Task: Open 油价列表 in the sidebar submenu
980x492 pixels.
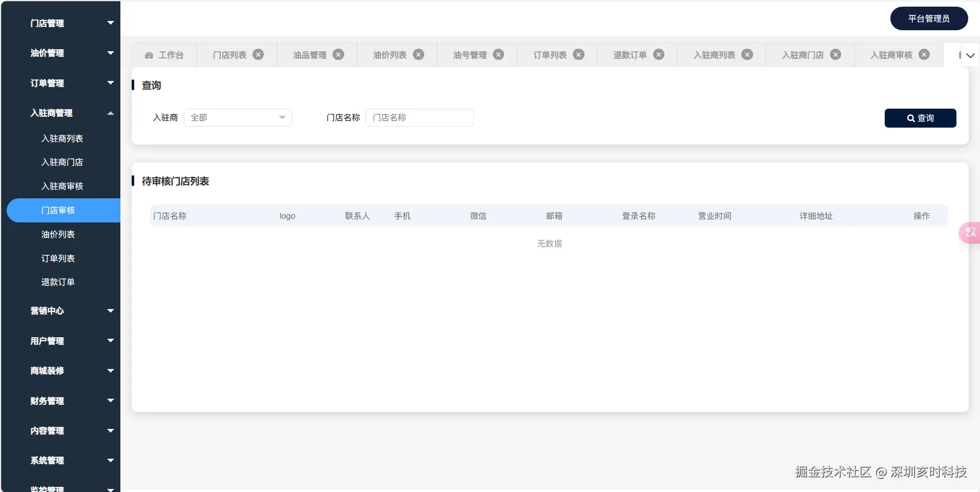Action: 58,234
